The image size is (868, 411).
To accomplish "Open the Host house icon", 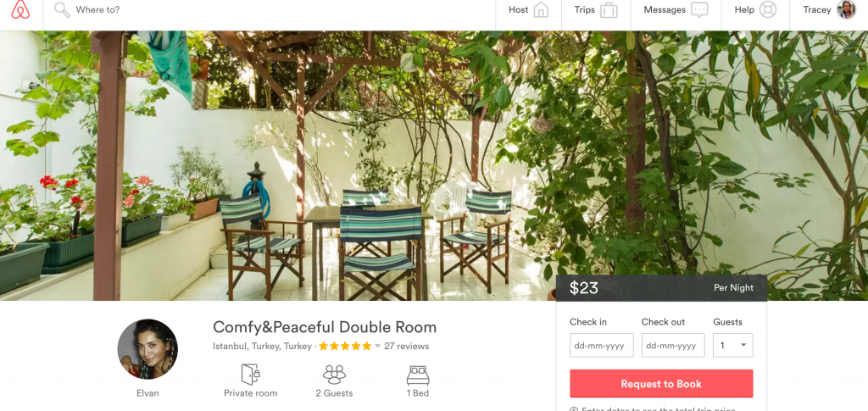I will (541, 10).
